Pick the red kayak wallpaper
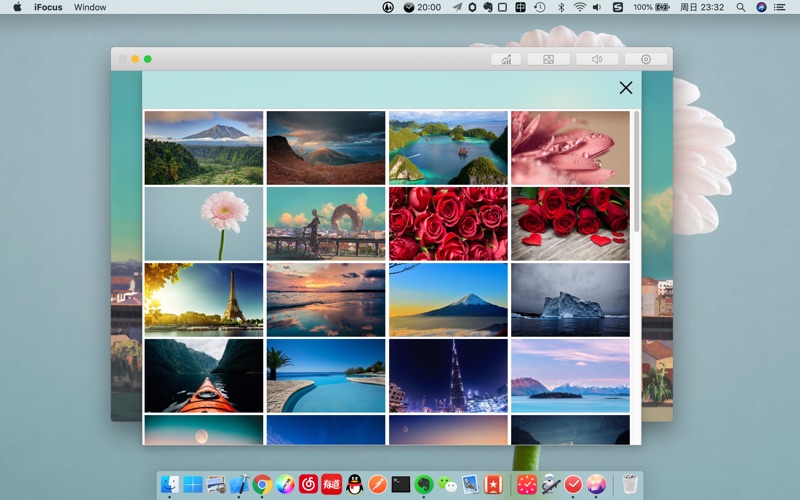The width and height of the screenshot is (800, 500). (x=204, y=375)
